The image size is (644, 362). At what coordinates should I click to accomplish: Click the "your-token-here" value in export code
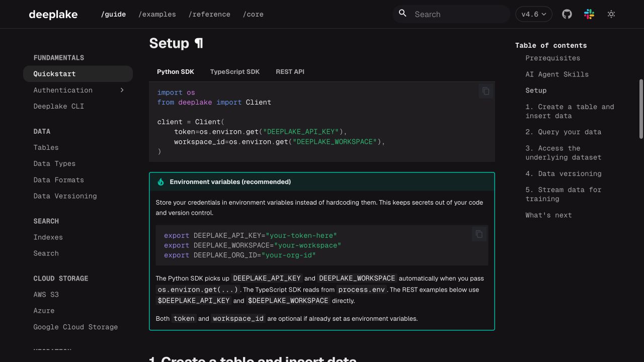(x=301, y=235)
